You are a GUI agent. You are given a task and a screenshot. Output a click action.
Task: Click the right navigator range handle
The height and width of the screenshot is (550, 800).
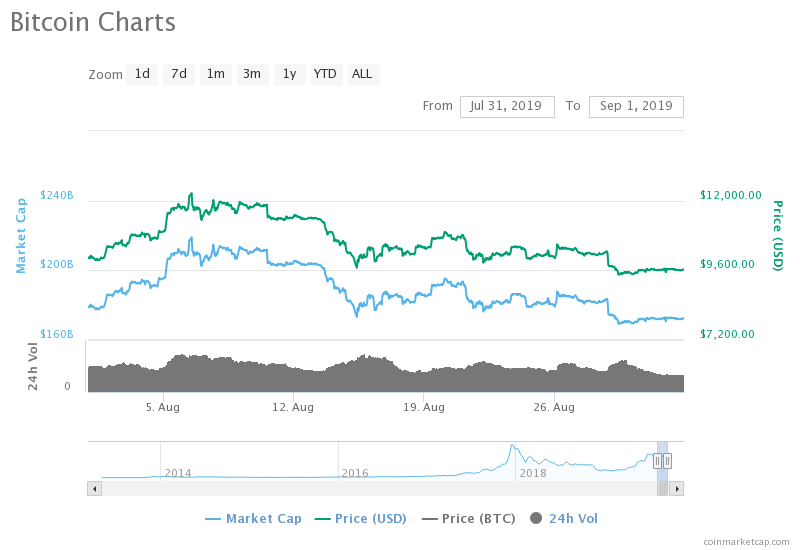point(667,460)
